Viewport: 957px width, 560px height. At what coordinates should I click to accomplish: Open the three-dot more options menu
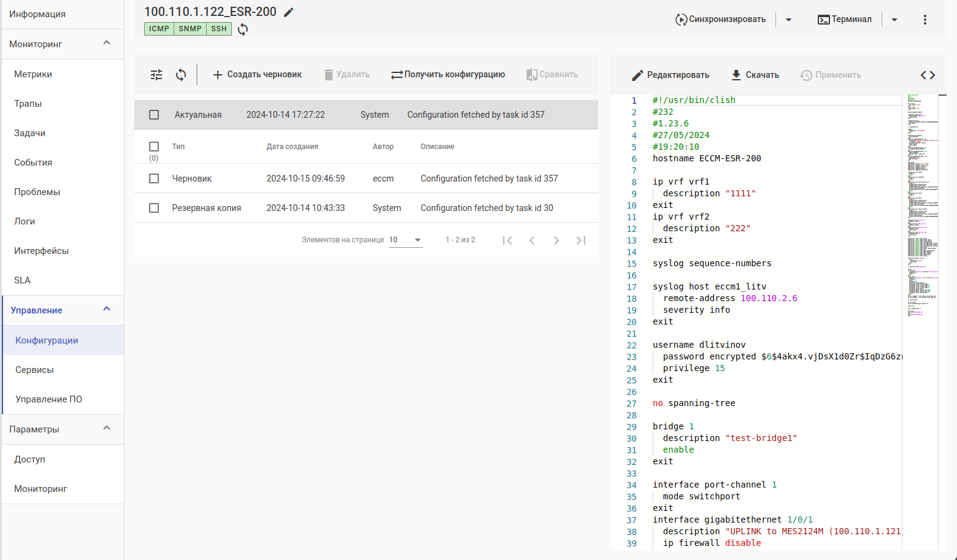click(924, 20)
